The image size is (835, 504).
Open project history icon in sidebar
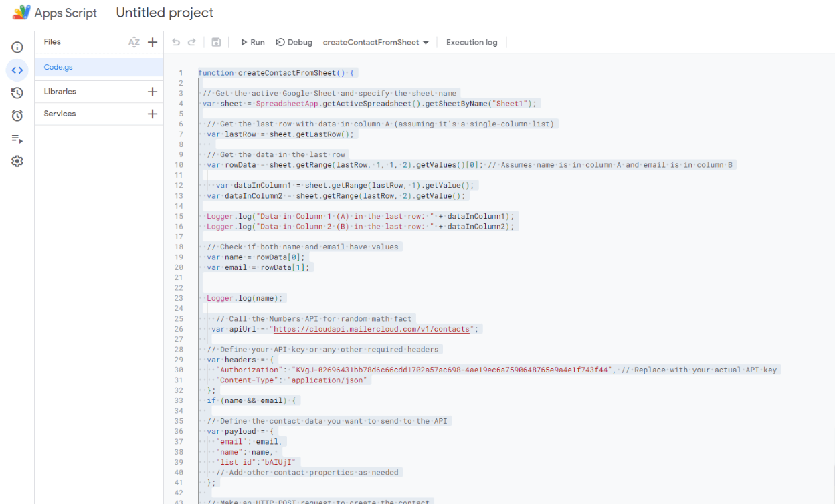coord(17,93)
